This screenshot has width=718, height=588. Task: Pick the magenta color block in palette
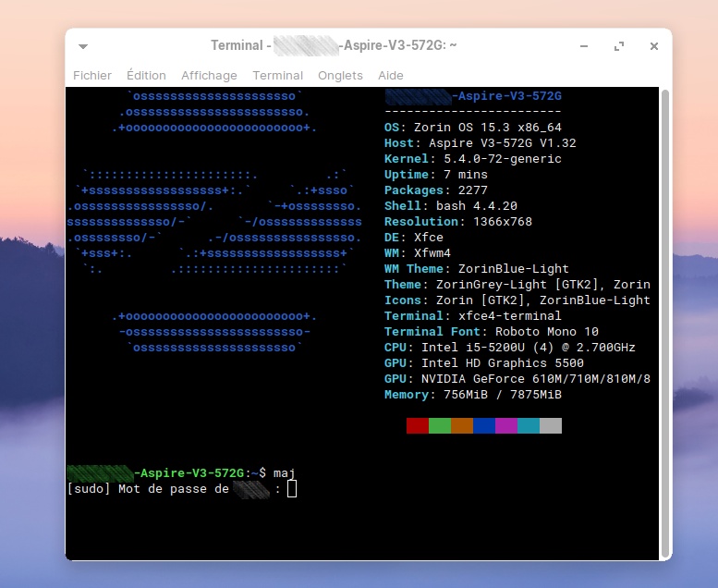coord(506,425)
